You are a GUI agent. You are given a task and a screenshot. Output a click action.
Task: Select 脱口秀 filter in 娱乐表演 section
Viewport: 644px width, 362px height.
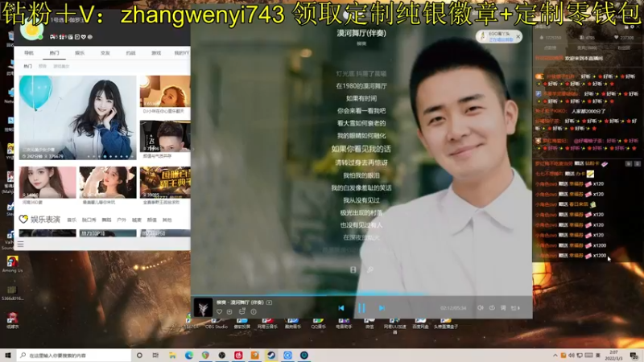pyautogui.click(x=89, y=220)
